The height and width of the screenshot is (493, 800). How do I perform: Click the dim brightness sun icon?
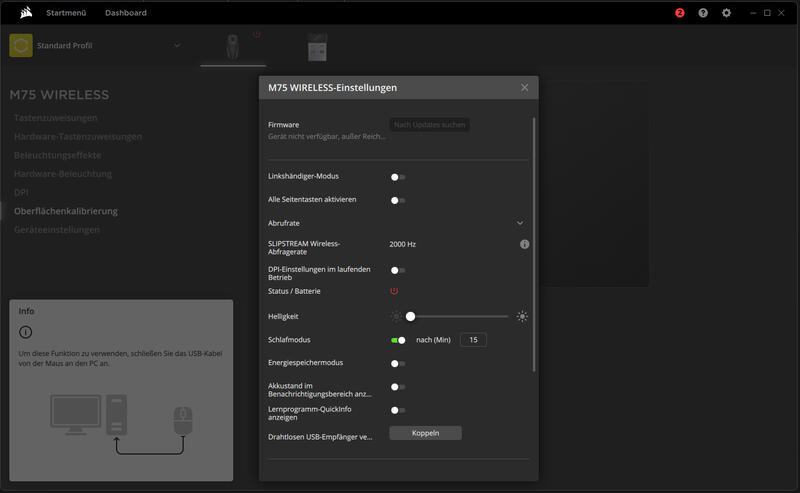click(x=396, y=316)
